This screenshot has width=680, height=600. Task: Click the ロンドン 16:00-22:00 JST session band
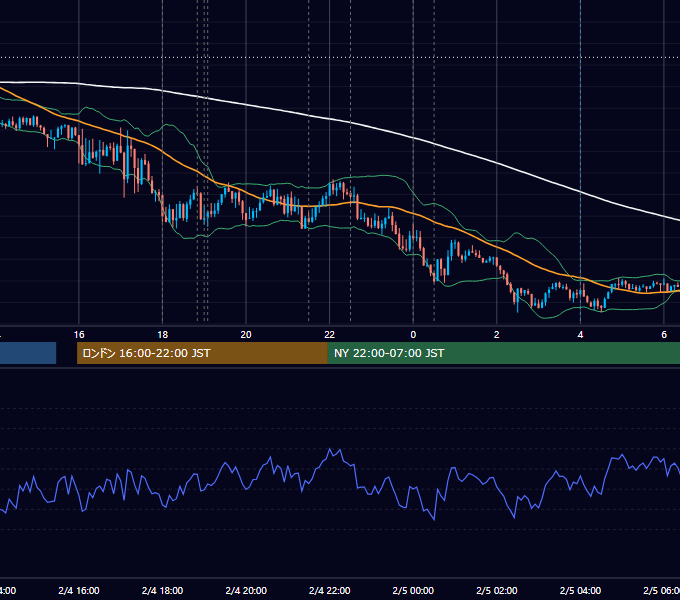point(202,353)
